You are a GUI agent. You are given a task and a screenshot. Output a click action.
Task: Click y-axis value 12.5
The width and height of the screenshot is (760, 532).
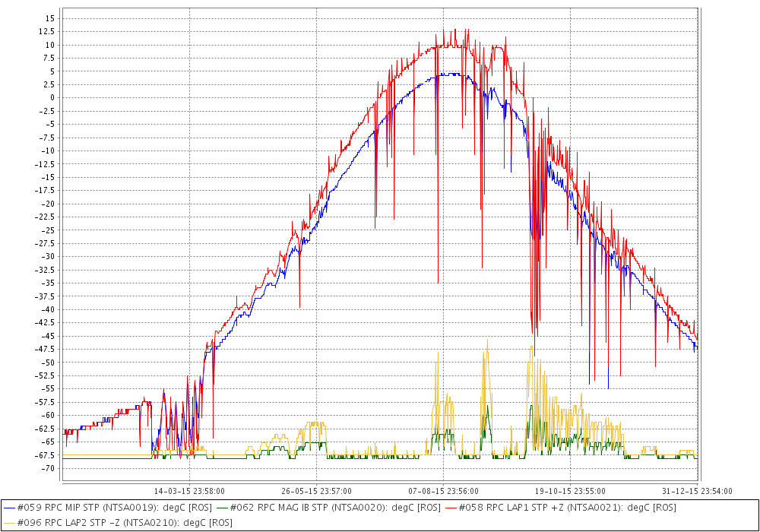[46, 31]
